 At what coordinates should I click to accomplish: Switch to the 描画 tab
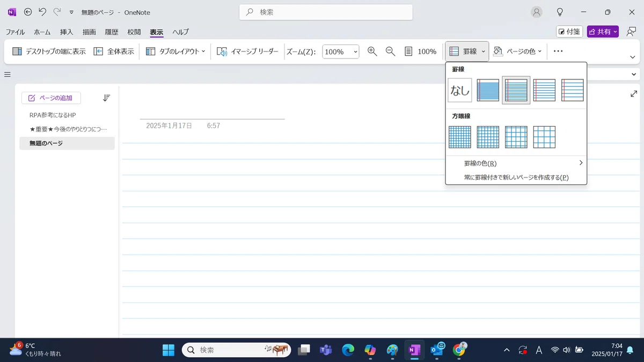pos(89,32)
